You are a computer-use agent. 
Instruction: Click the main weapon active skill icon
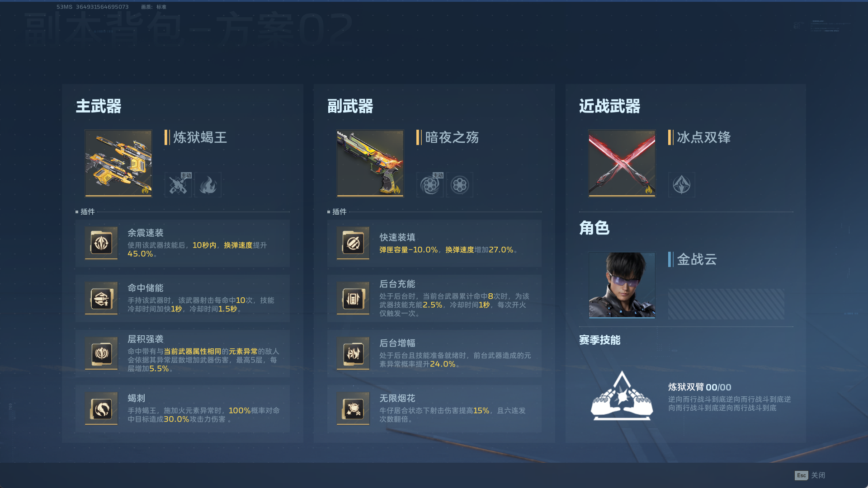click(178, 185)
